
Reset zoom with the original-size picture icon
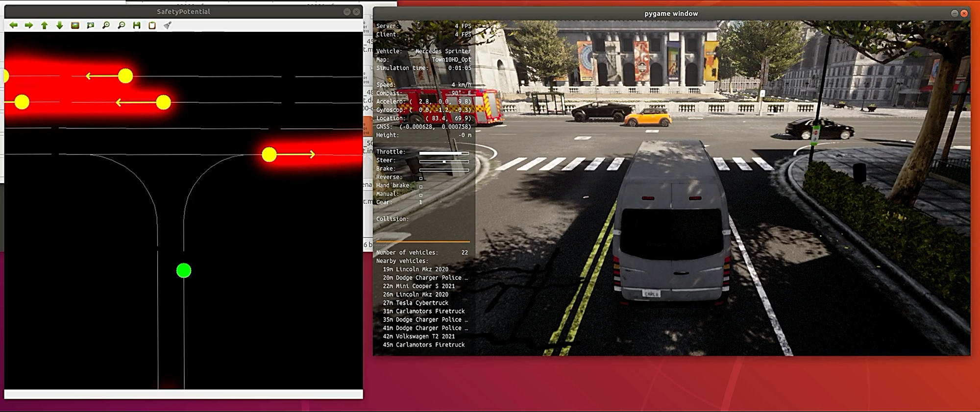pyautogui.click(x=75, y=25)
